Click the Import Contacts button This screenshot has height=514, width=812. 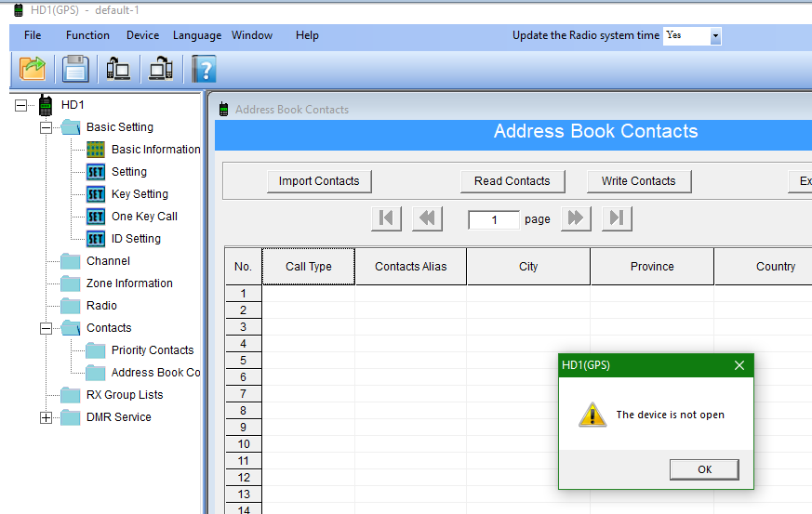point(319,181)
